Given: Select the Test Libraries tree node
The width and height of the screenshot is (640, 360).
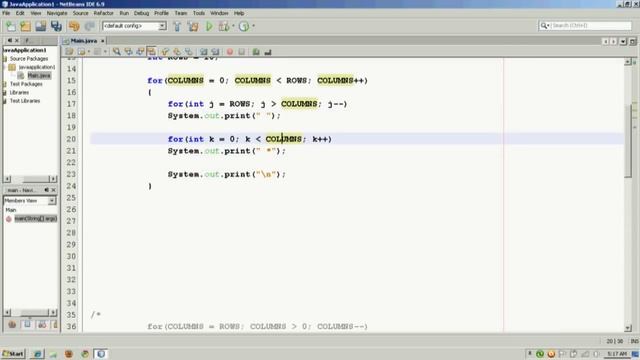Looking at the screenshot, I should click(x=25, y=101).
